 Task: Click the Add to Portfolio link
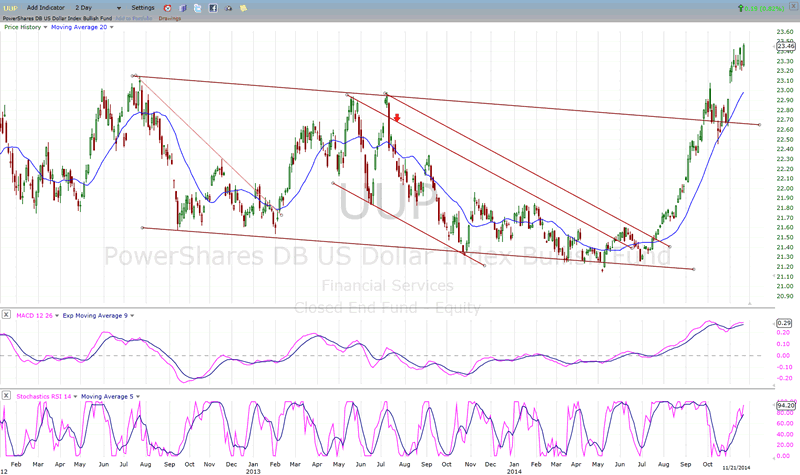coord(134,18)
